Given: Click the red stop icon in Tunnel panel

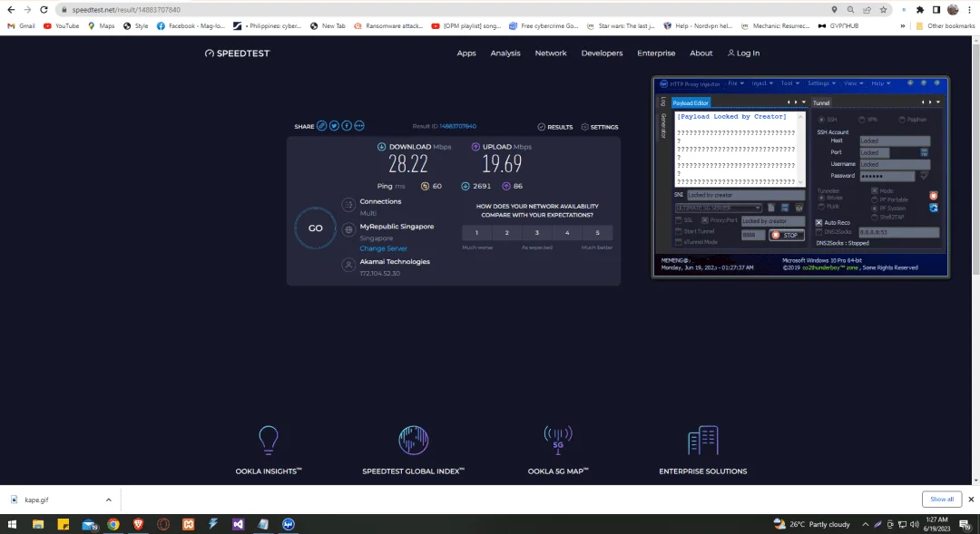Looking at the screenshot, I should coord(933,196).
